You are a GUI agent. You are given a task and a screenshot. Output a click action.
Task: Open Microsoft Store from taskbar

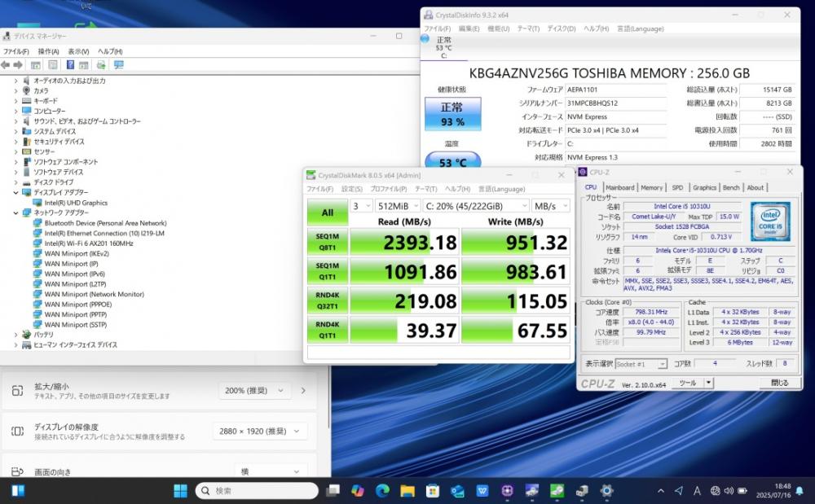pos(433,490)
